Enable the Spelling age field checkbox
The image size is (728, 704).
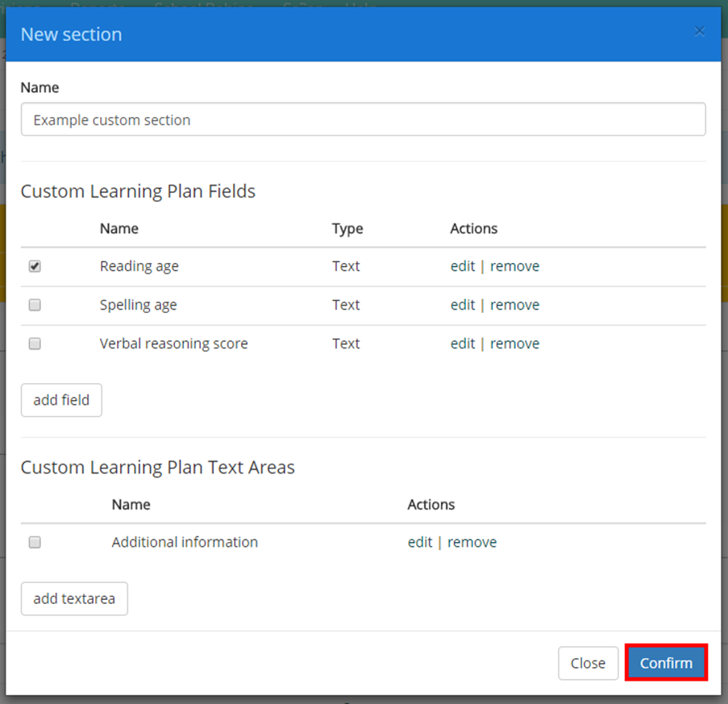[x=34, y=304]
